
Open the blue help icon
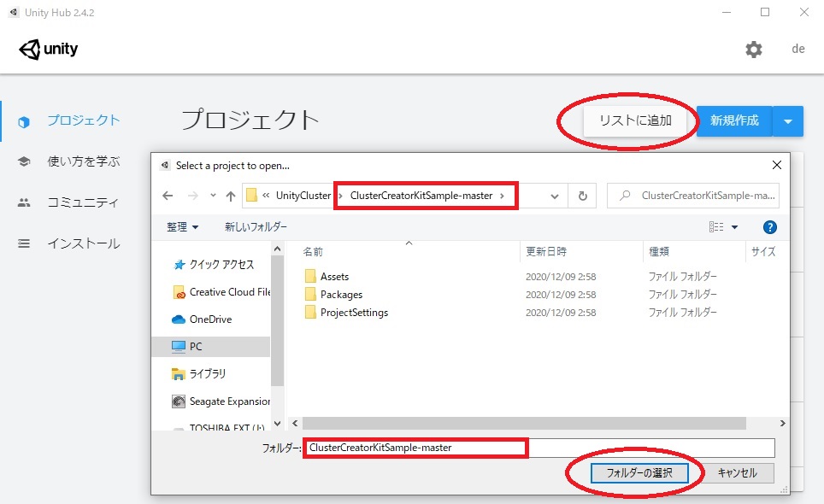(x=770, y=227)
